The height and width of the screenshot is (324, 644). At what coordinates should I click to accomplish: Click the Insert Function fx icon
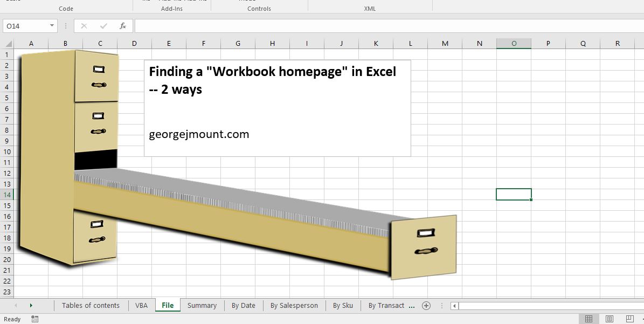(x=123, y=26)
